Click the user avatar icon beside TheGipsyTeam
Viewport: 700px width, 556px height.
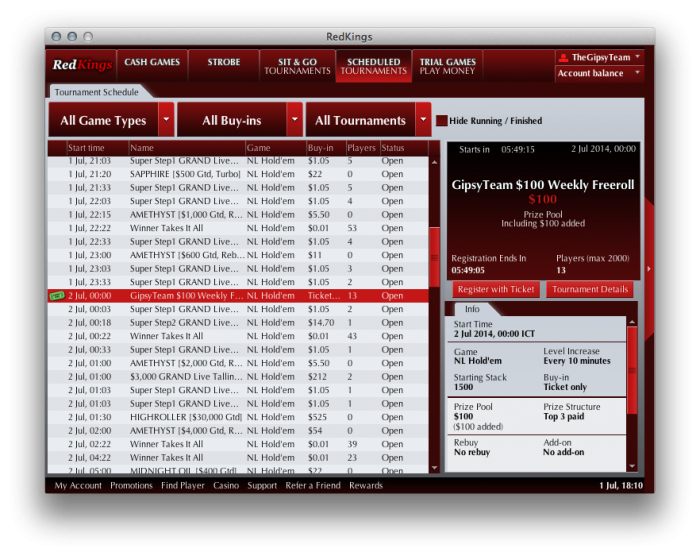(x=563, y=58)
